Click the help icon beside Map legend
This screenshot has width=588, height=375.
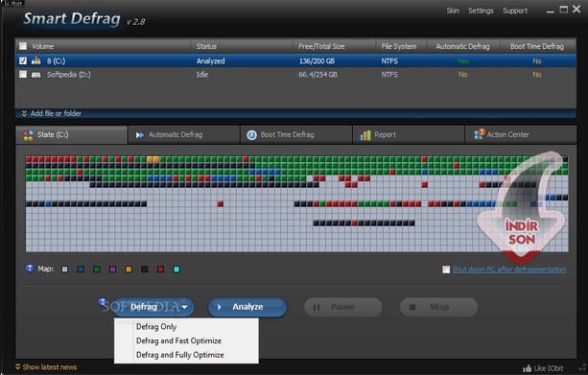[29, 269]
